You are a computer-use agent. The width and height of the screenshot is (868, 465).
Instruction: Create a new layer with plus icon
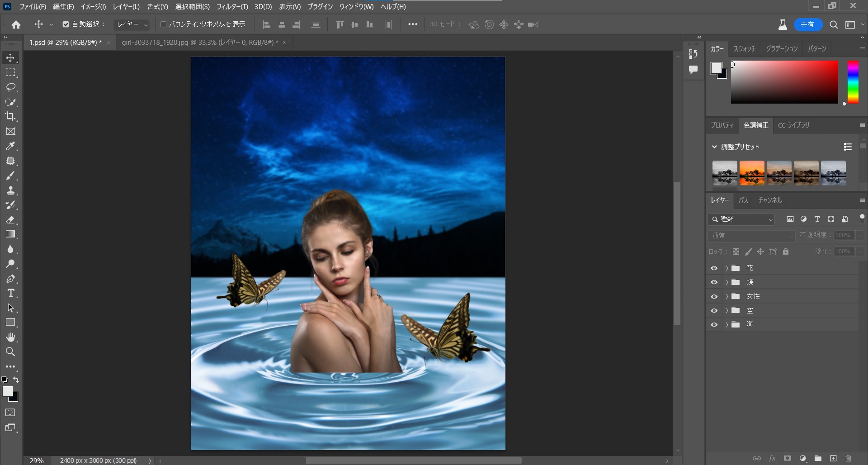pyautogui.click(x=833, y=458)
